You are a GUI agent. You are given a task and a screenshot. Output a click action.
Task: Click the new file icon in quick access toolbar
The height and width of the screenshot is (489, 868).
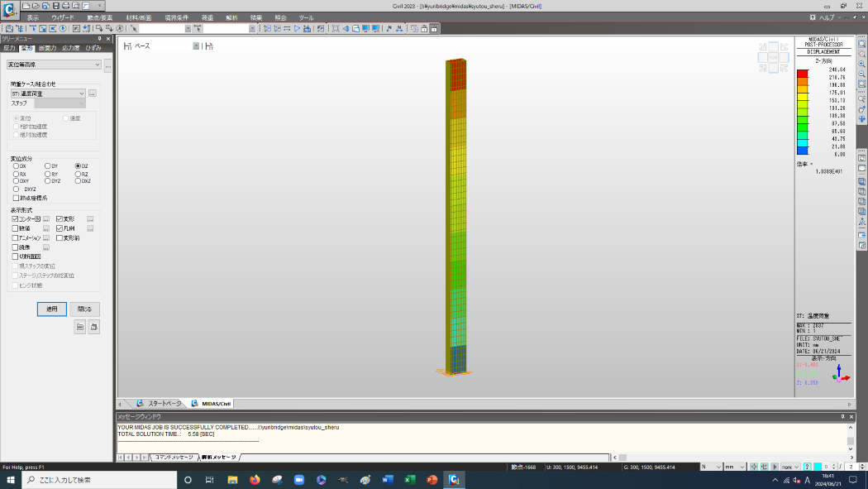pyautogui.click(x=26, y=6)
